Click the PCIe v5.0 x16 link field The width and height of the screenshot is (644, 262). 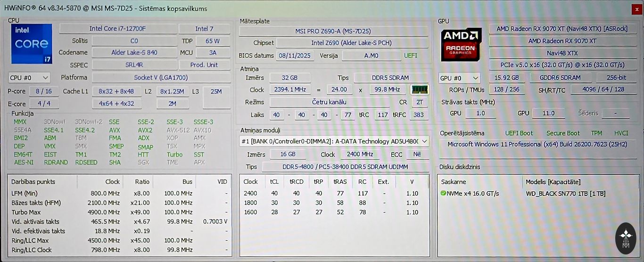[562, 65]
